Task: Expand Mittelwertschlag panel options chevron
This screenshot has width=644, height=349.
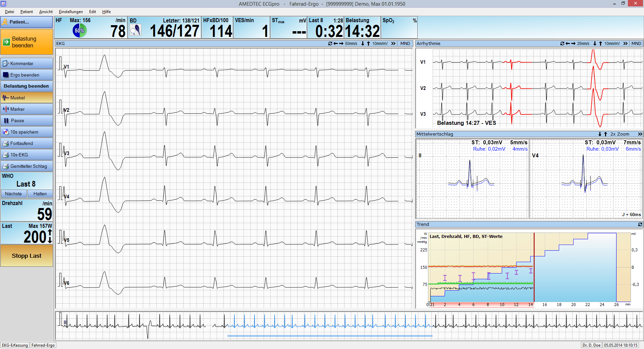Action: tap(640, 134)
